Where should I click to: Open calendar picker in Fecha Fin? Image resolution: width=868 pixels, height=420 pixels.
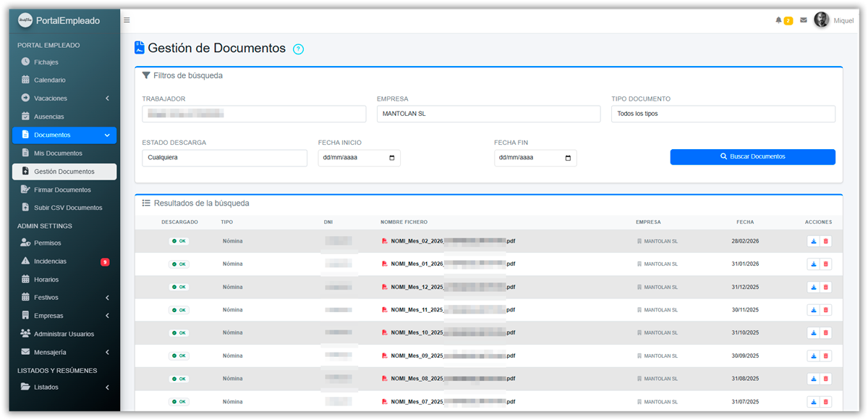(568, 158)
